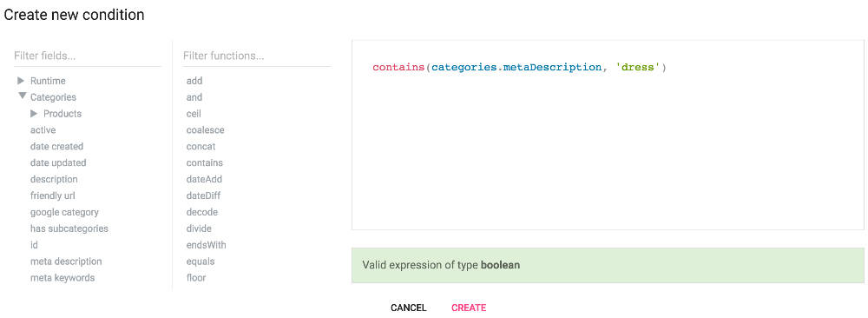This screenshot has height=318, width=868.
Task: Expand the Products subtree arrow
Action: tap(35, 114)
